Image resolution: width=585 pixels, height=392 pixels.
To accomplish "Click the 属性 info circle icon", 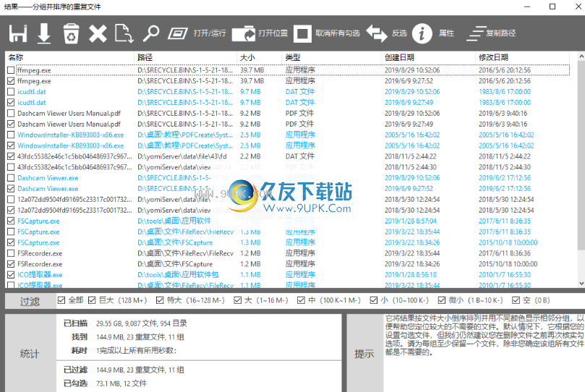I will (422, 33).
